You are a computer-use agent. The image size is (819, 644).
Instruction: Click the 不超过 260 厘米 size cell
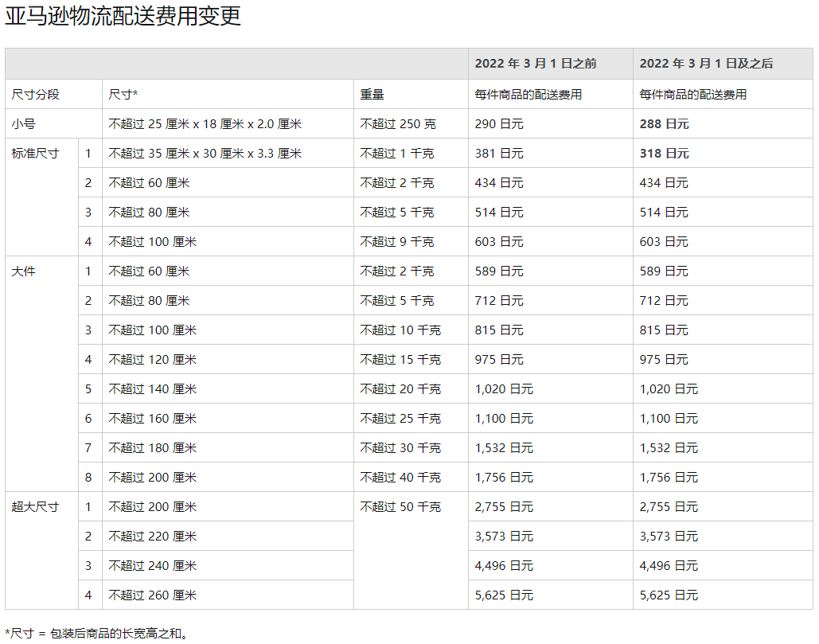click(153, 595)
